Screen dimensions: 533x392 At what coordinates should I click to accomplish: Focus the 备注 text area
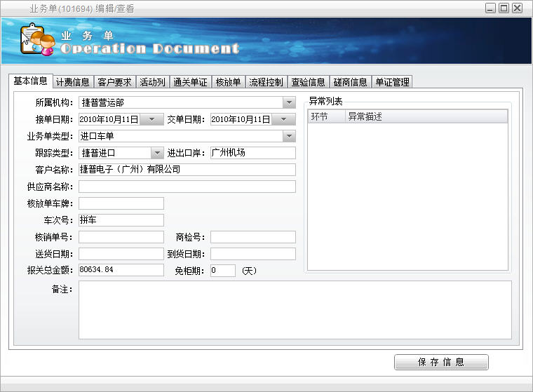tap(295, 309)
